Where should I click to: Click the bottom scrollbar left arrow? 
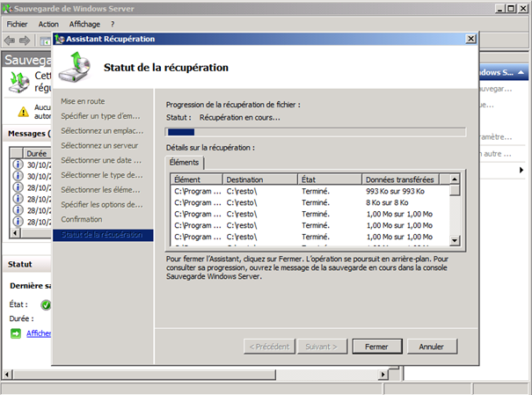click(7, 375)
